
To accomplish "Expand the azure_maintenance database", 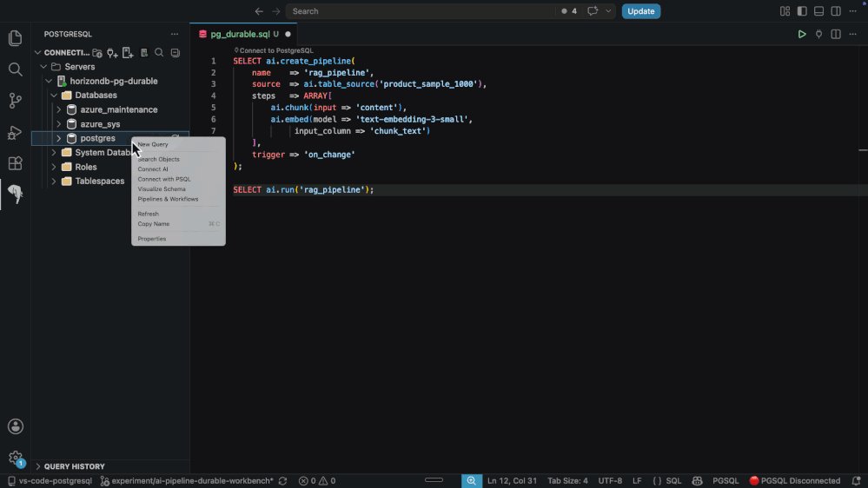I will click(x=59, y=109).
